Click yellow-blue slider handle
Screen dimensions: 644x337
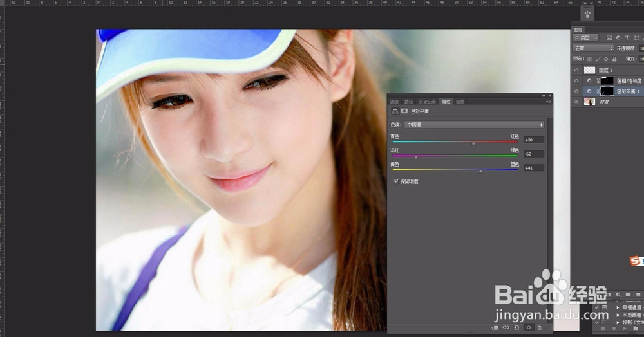click(x=480, y=171)
